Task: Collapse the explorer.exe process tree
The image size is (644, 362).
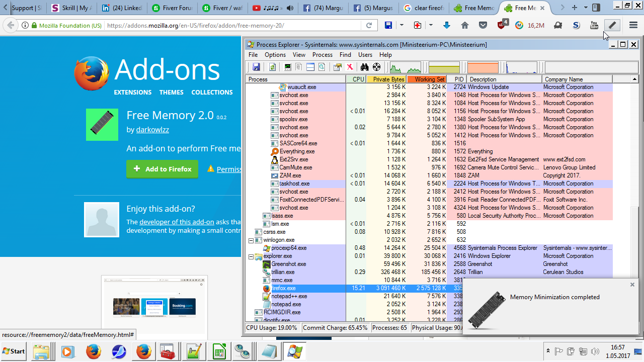Action: 251,256
